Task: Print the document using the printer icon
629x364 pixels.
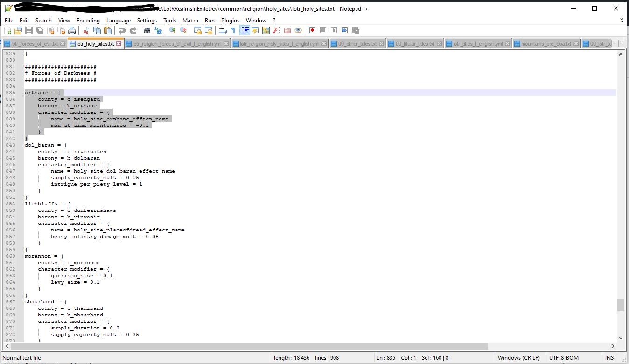Action: click(x=72, y=30)
